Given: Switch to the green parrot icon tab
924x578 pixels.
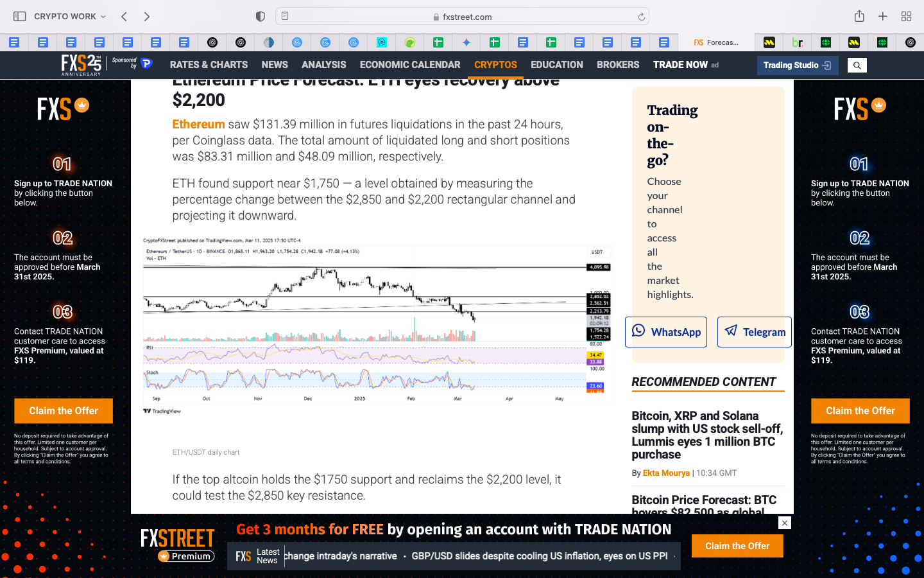Looking at the screenshot, I should coord(410,42).
